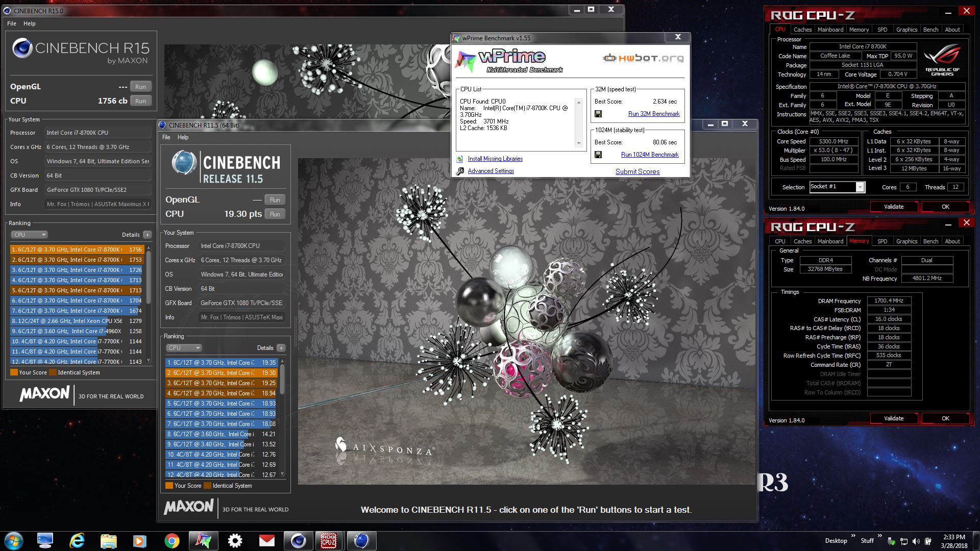The width and height of the screenshot is (980, 551).
Task: Click the Info field in Cinebench R15
Action: point(98,204)
